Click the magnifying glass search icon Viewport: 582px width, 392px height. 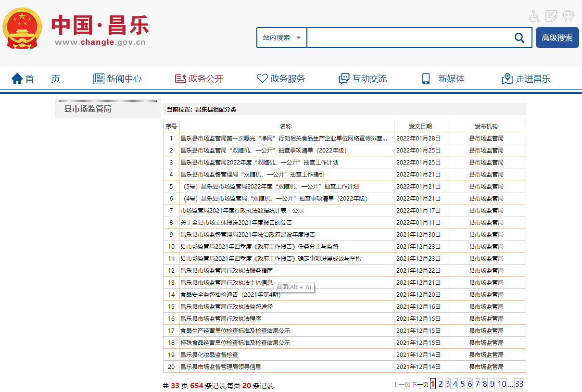click(519, 38)
